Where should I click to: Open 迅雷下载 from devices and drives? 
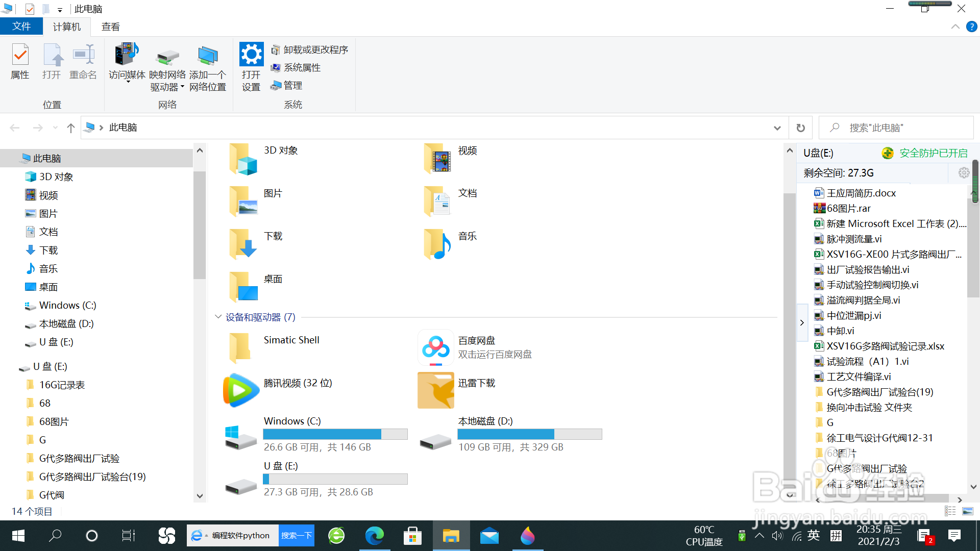coord(435,390)
